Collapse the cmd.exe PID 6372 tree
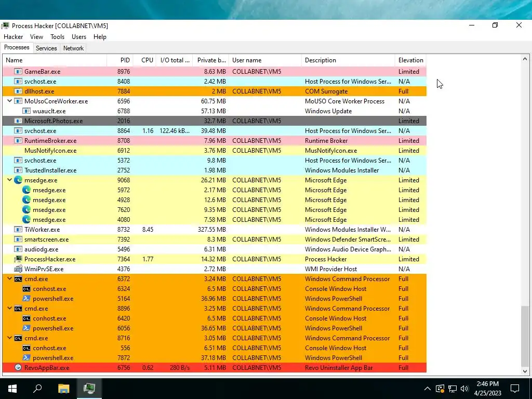 9,279
